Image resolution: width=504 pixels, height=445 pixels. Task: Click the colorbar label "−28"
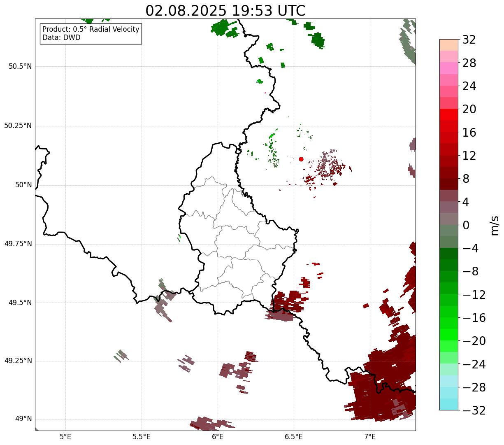474,387
